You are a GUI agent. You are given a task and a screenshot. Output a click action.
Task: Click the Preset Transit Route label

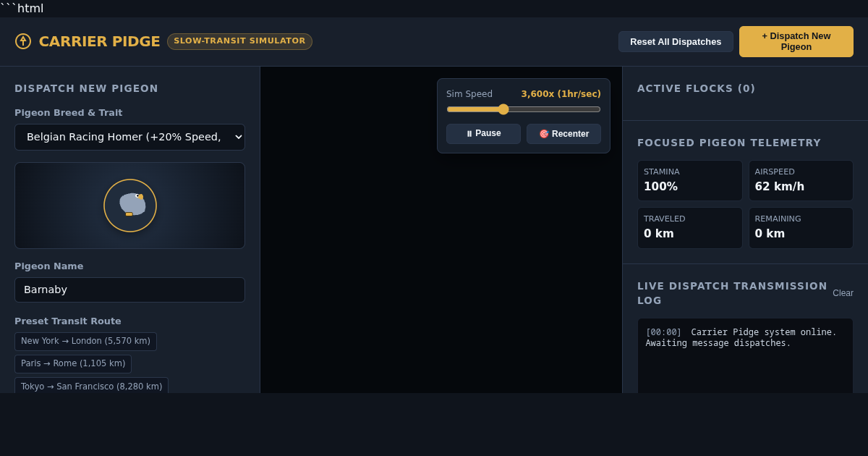pyautogui.click(x=68, y=321)
